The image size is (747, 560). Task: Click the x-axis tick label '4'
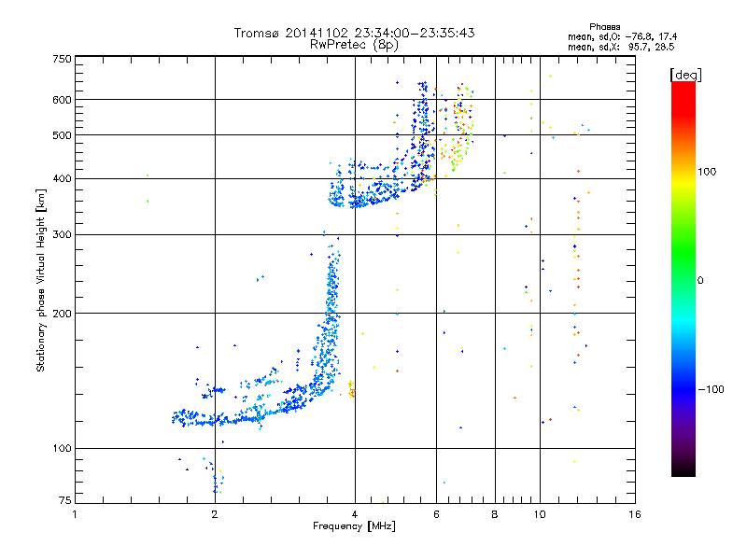point(355,514)
